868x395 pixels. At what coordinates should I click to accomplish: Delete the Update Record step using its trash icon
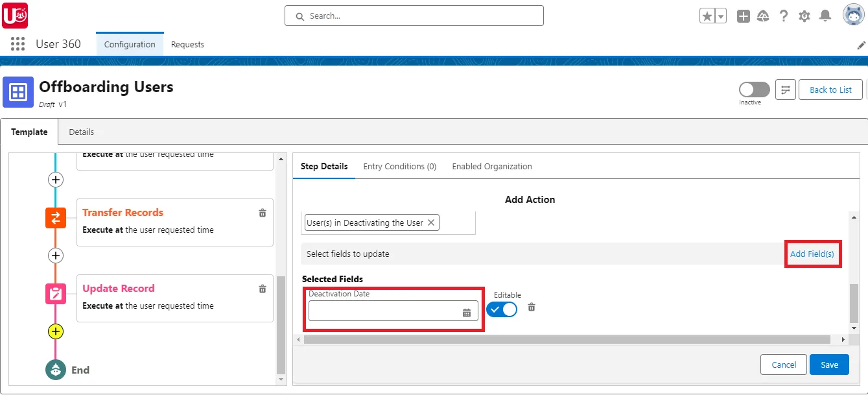point(263,288)
